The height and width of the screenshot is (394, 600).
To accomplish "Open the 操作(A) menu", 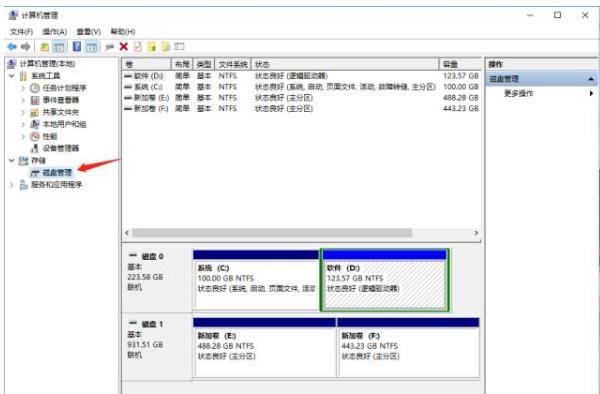I will [55, 32].
